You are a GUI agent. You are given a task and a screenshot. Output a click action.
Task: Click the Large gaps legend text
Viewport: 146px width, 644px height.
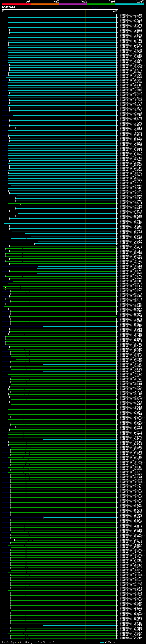(x=28, y=642)
